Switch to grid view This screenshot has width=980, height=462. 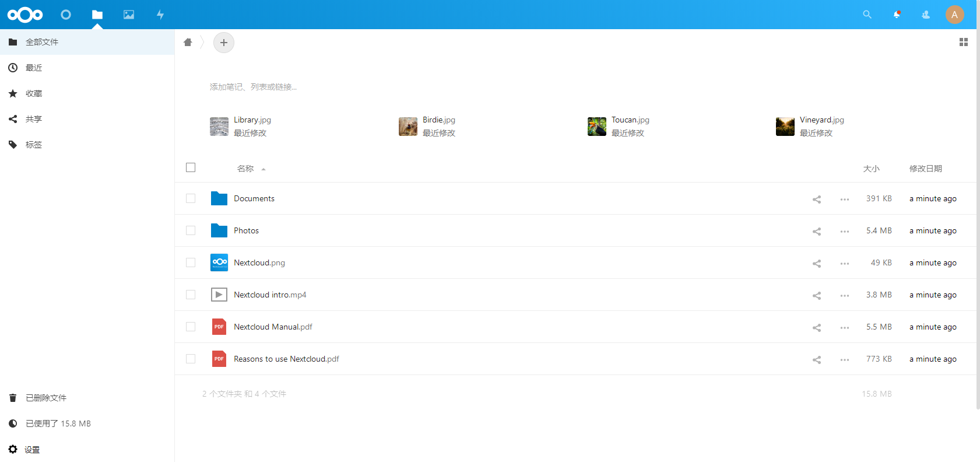[x=964, y=42]
